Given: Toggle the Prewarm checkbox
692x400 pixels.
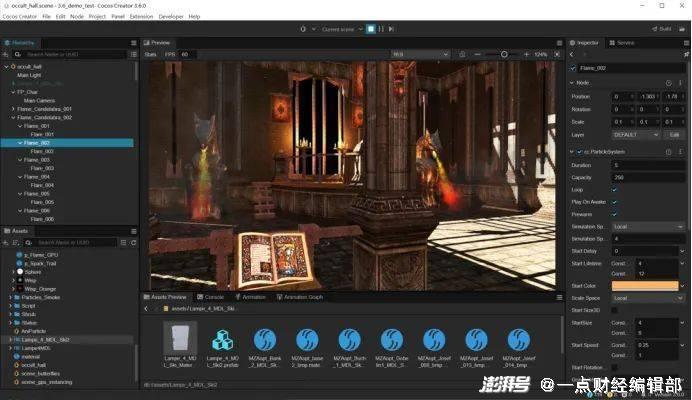Looking at the screenshot, I should click(x=614, y=214).
